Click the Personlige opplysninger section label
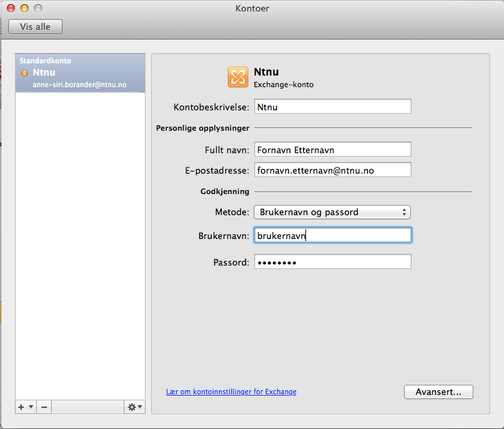This screenshot has height=429, width=504. pyautogui.click(x=203, y=128)
